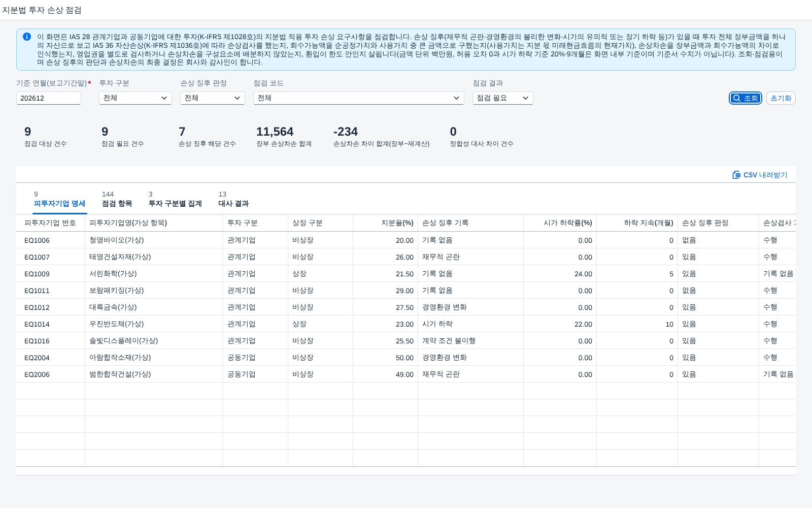Select the EQ1006 cell
This screenshot has width=812, height=508.
(x=50, y=240)
